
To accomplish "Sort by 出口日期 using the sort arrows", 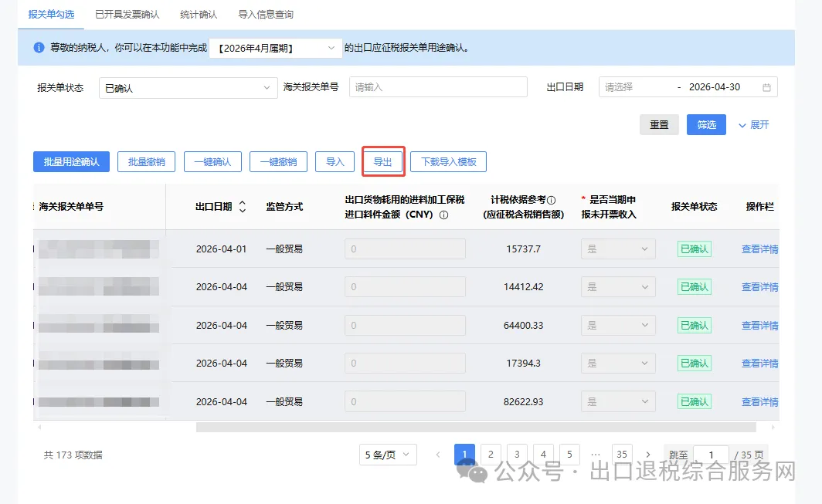I will point(243,206).
